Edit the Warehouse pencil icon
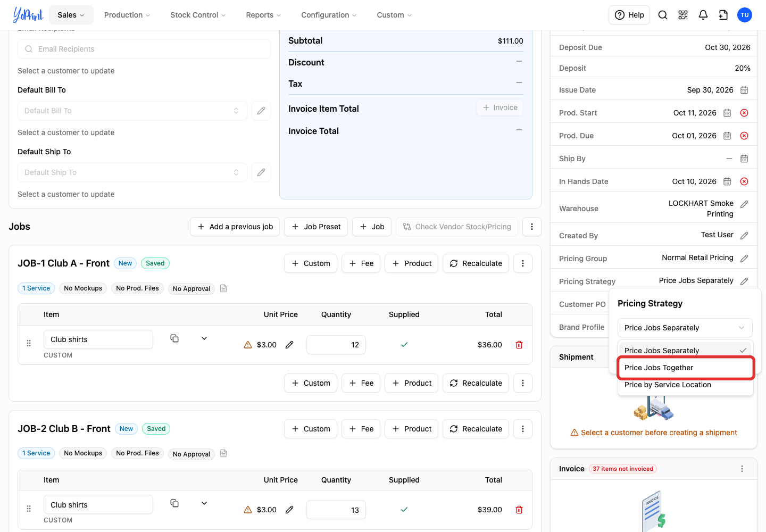 [x=744, y=204]
